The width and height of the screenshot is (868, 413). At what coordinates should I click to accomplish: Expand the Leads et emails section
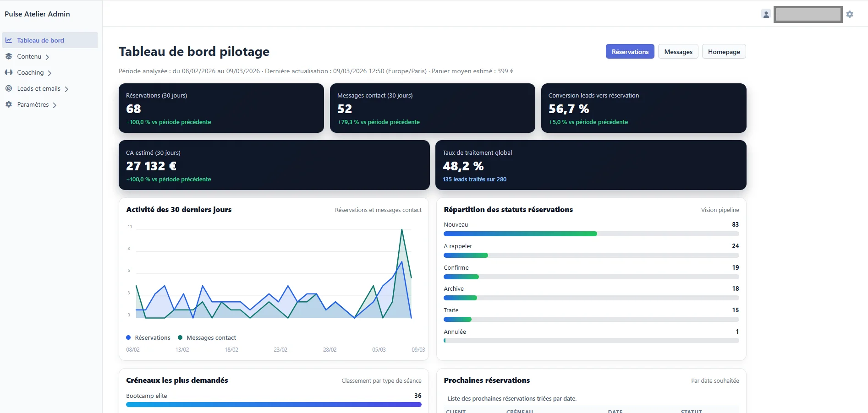[x=66, y=88]
